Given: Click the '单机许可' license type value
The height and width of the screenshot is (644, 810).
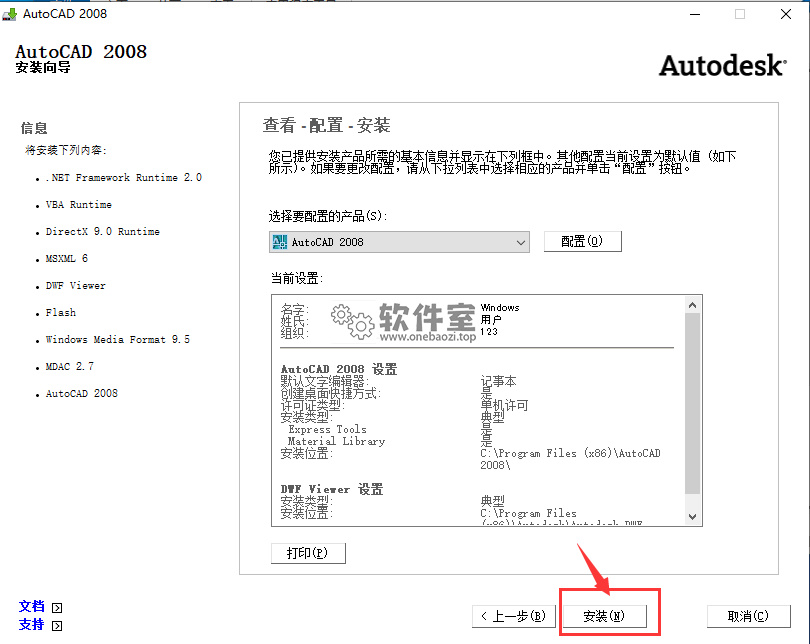Looking at the screenshot, I should (x=504, y=405).
